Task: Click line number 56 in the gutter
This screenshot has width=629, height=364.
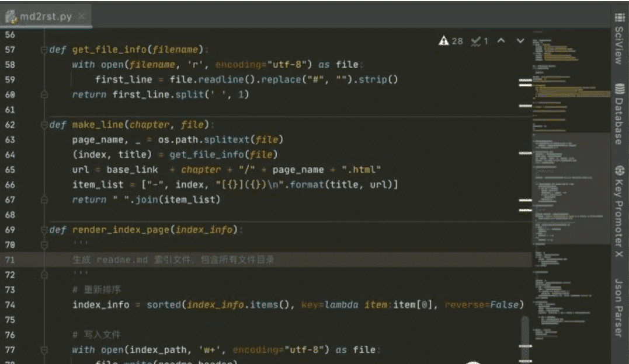Action: click(10, 35)
